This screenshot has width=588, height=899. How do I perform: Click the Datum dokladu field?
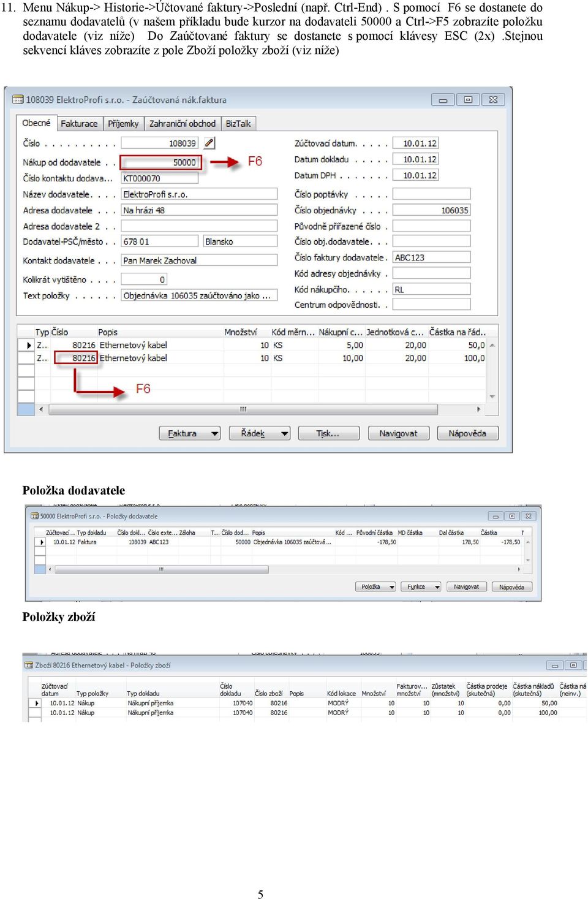(415, 159)
